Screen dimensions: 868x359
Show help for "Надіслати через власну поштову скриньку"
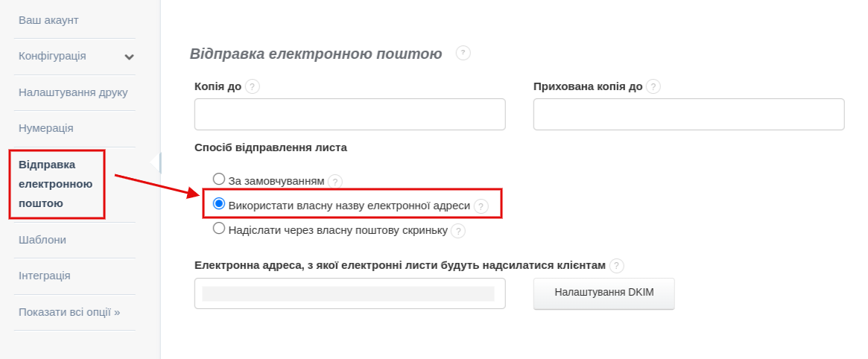(x=458, y=231)
